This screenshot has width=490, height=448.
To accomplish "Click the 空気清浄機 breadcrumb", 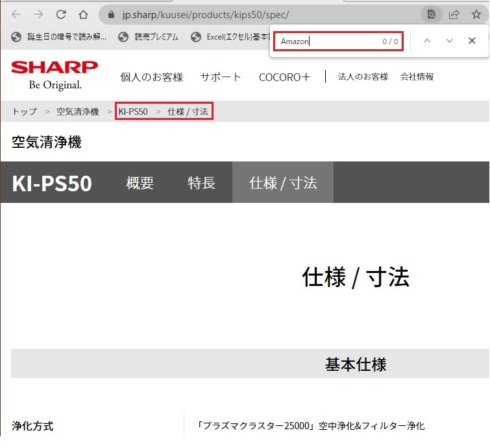I will point(77,112).
